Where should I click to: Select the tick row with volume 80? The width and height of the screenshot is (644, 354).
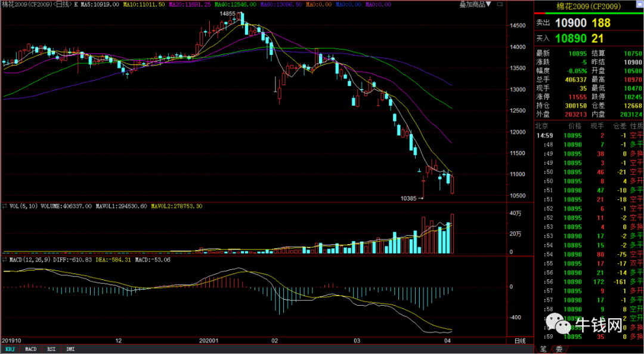589,254
